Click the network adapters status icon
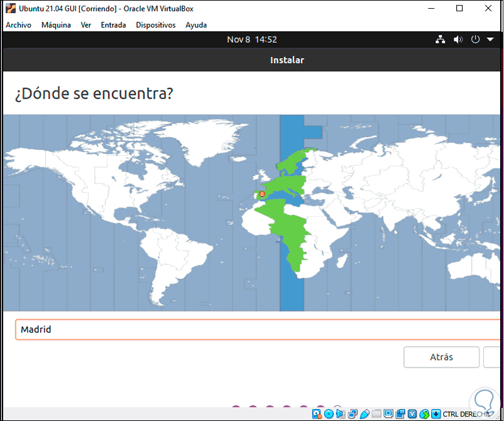 pyautogui.click(x=353, y=414)
